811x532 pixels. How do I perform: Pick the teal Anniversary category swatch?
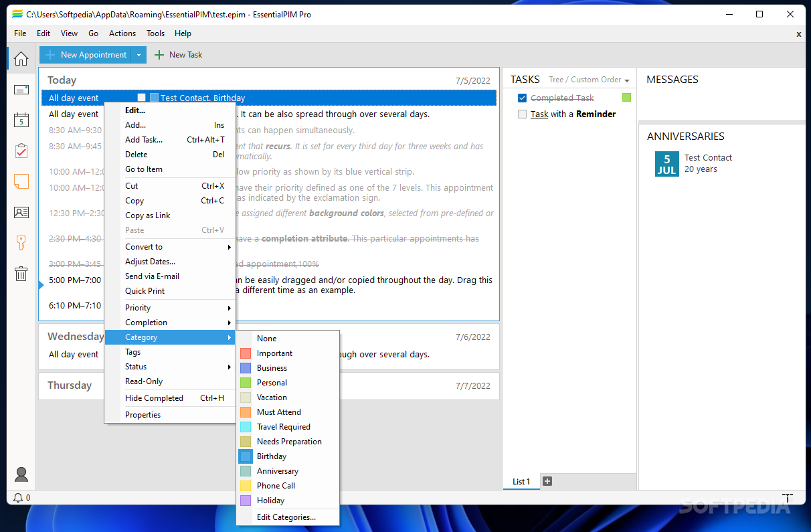coord(246,471)
